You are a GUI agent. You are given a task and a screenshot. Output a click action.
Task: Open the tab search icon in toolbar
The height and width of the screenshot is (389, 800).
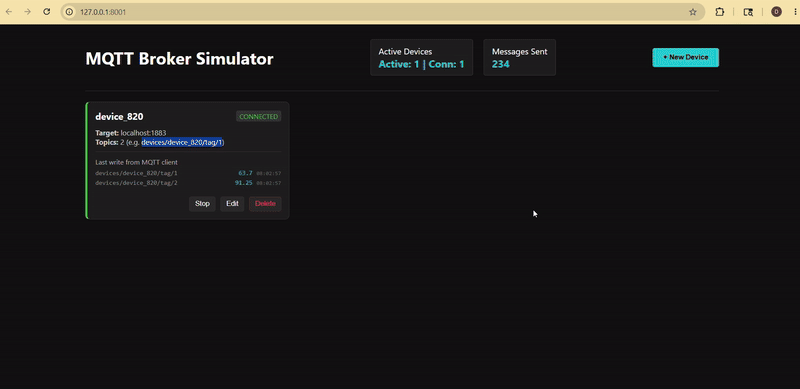[x=748, y=12]
